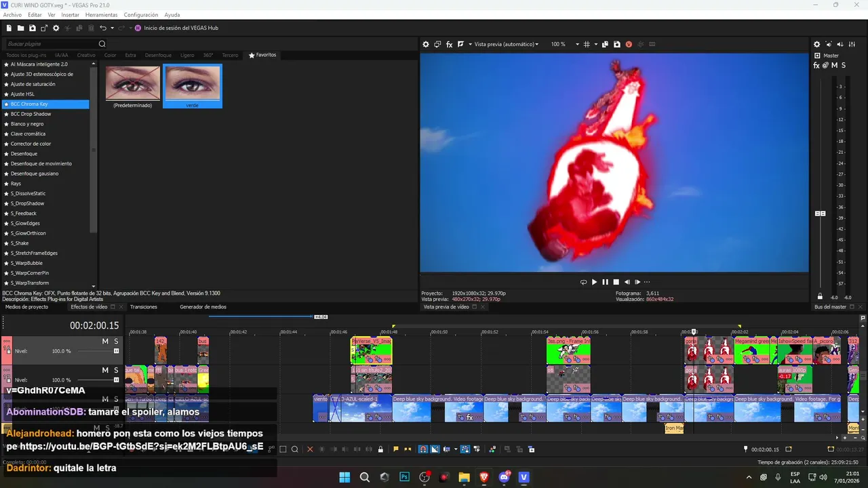868x488 pixels.
Task: Save the project with the disk icon
Action: click(x=33, y=28)
